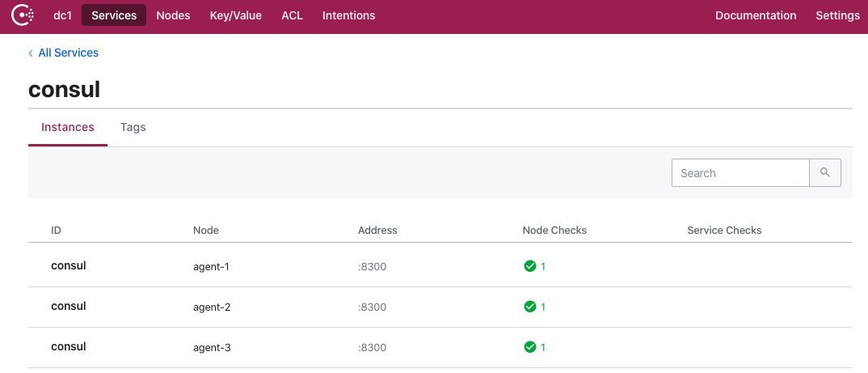Viewport: 868px width, 373px height.
Task: Open the Key/Value section
Action: coord(235,15)
